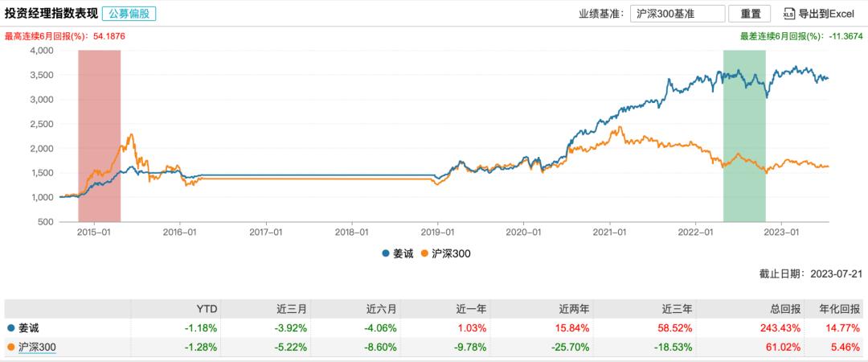This screenshot has height=362, width=868.
Task: Click the 沪深300基准 combo box
Action: pyautogui.click(x=674, y=14)
